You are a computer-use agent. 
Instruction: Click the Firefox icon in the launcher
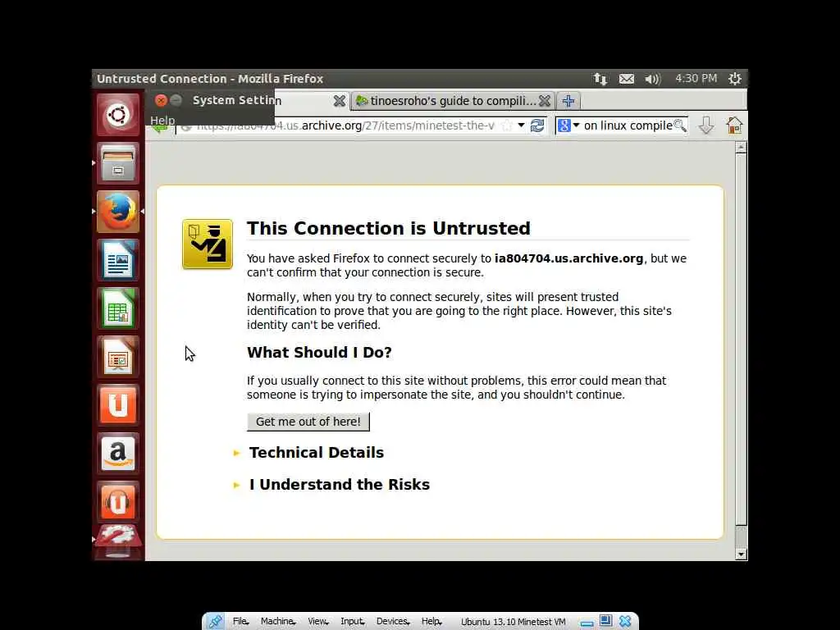tap(118, 212)
